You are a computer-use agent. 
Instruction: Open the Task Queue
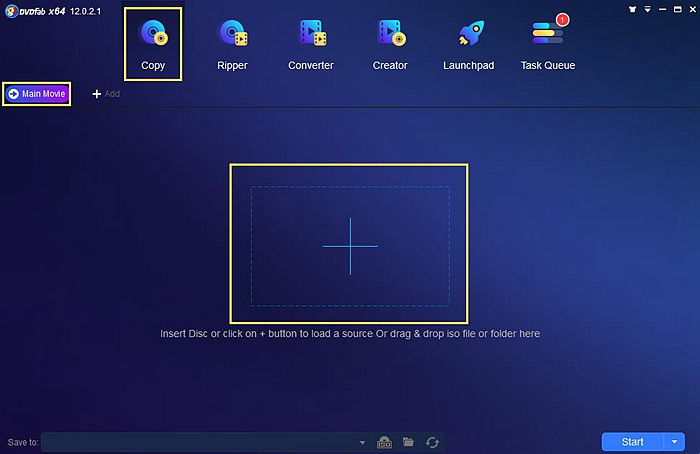[x=548, y=45]
